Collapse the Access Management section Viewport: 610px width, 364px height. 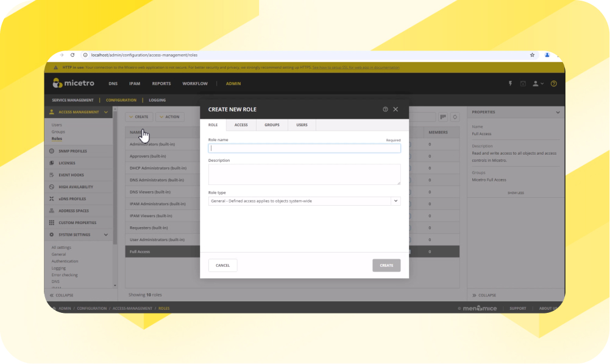click(x=106, y=112)
